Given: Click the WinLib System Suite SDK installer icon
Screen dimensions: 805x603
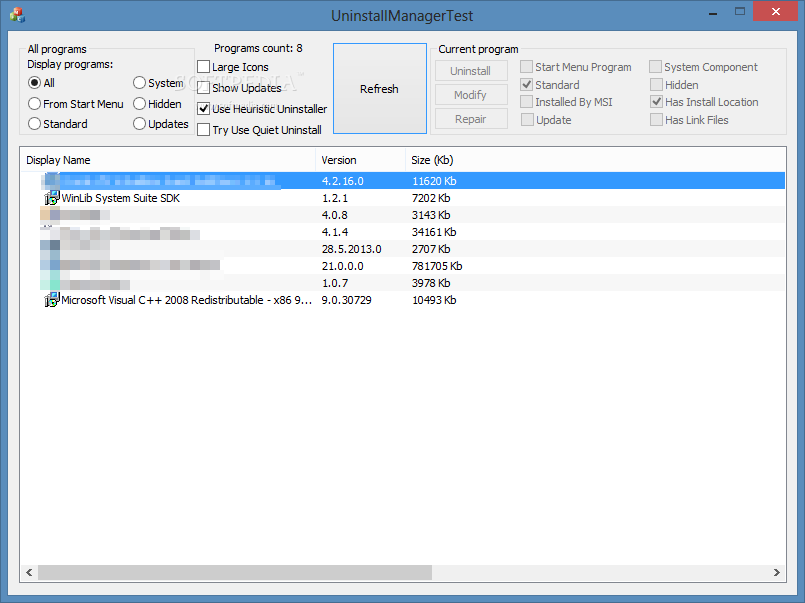Looking at the screenshot, I should click(x=51, y=198).
